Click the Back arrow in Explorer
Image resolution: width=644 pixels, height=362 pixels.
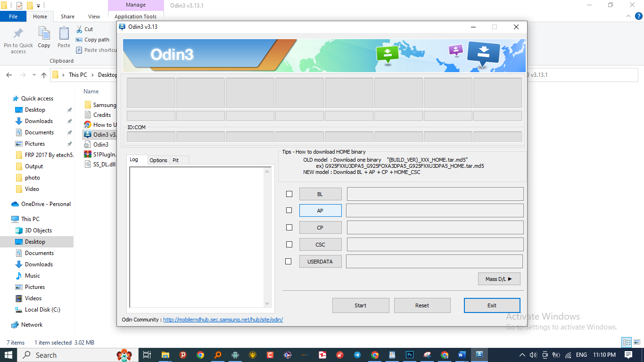click(9, 75)
